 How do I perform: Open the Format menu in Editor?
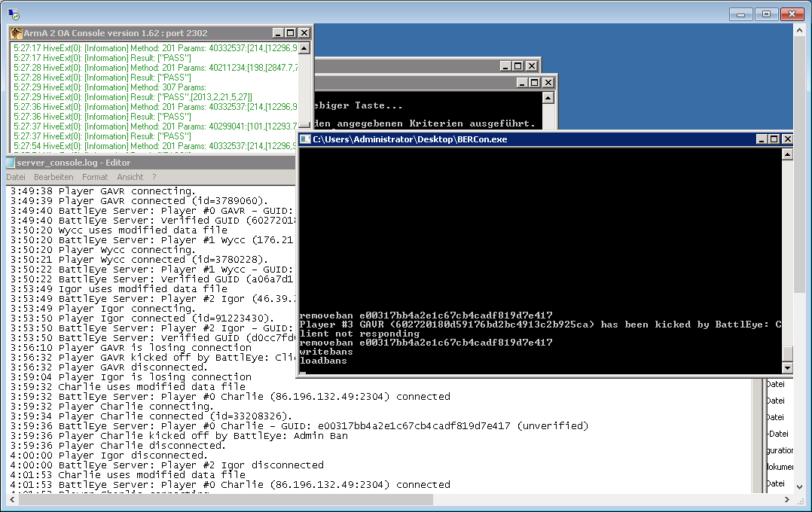tap(95, 177)
